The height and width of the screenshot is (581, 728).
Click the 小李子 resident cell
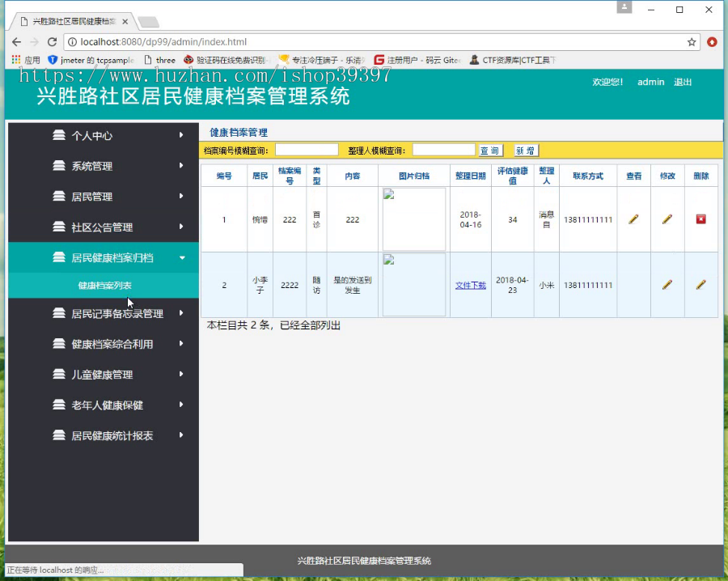pos(260,285)
